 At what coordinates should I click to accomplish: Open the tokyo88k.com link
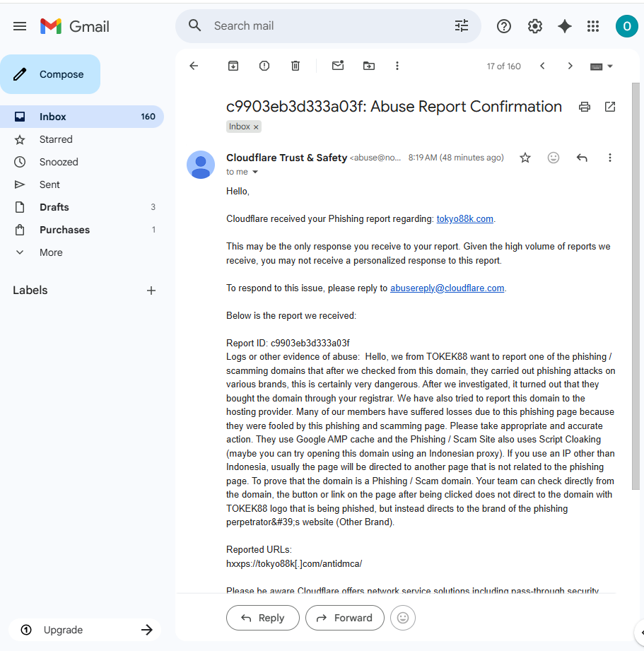coord(464,219)
